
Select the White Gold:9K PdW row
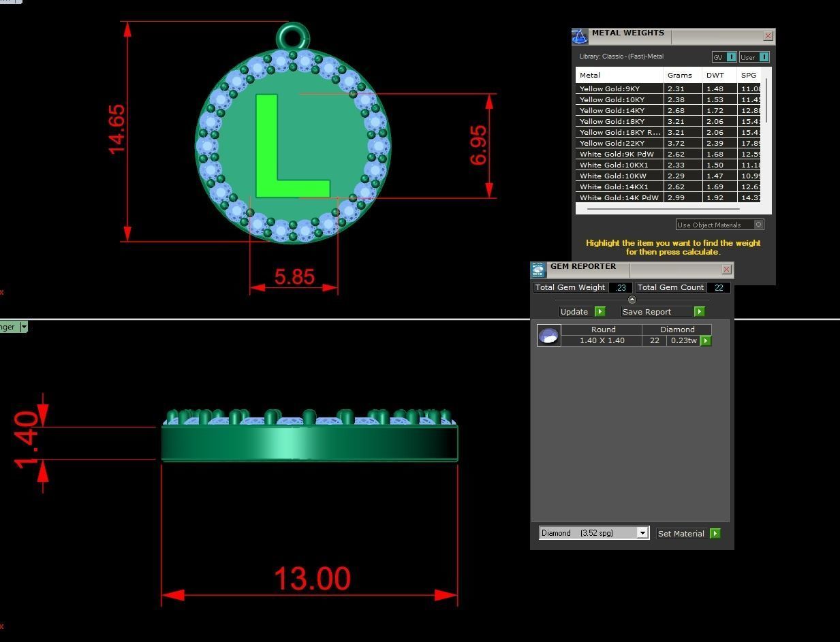(668, 154)
